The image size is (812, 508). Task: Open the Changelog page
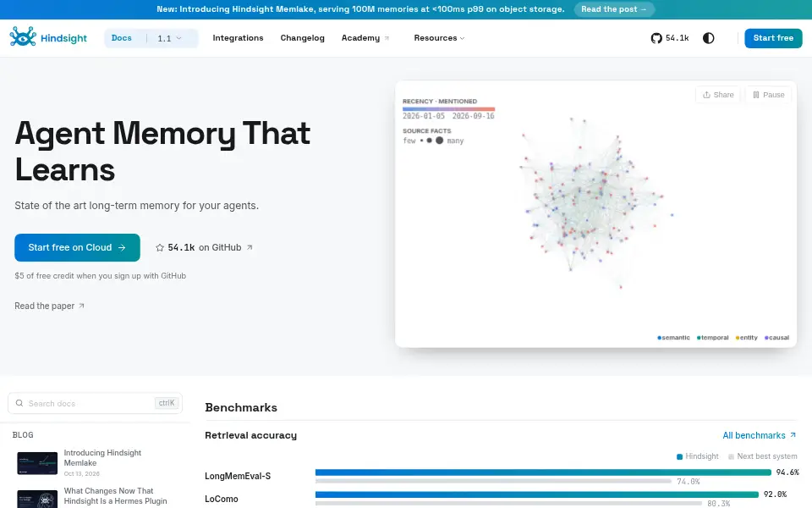[x=303, y=38]
